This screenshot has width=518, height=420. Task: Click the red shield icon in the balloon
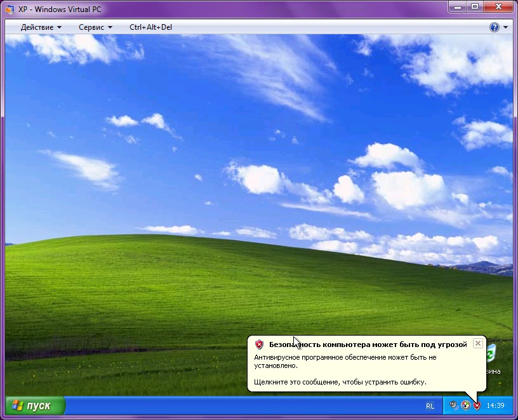260,345
